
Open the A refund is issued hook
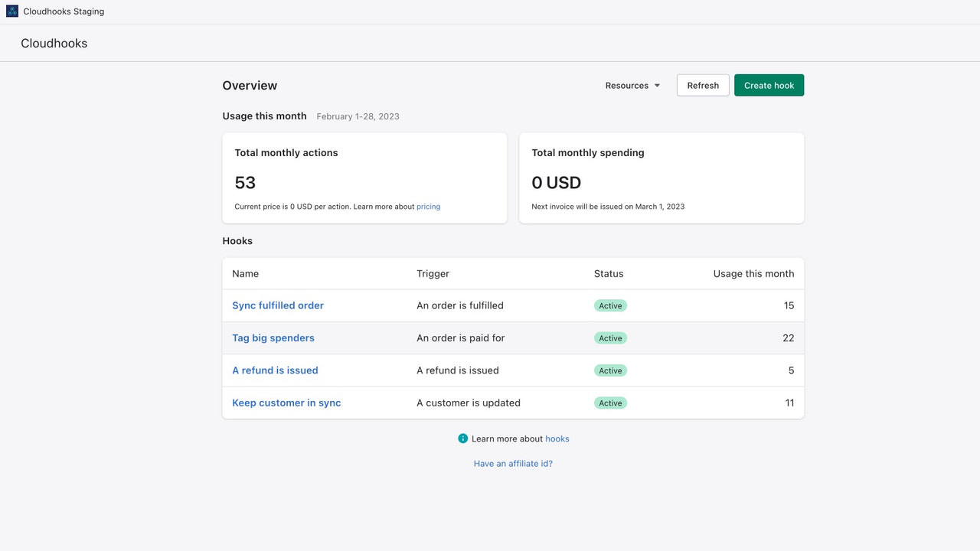(275, 370)
